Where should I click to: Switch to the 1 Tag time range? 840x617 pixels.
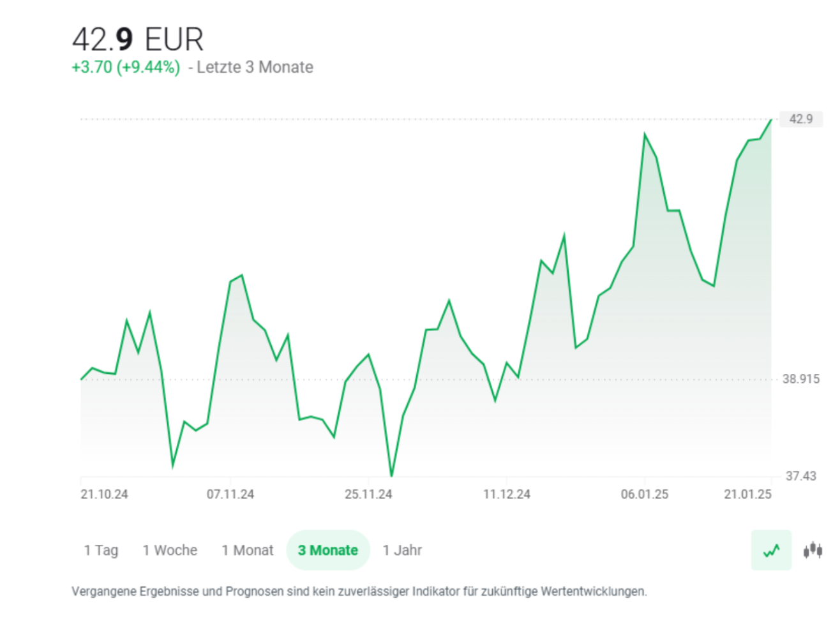pyautogui.click(x=101, y=549)
